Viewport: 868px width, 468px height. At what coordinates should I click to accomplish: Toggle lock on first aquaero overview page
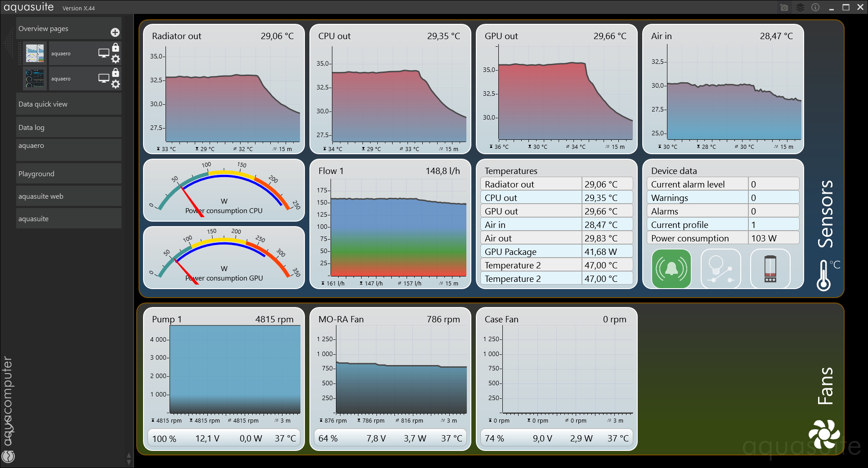click(x=116, y=47)
